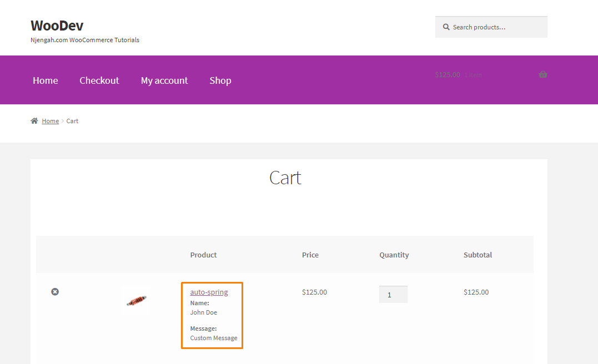
Task: Click the Quantity column header
Action: (x=394, y=255)
